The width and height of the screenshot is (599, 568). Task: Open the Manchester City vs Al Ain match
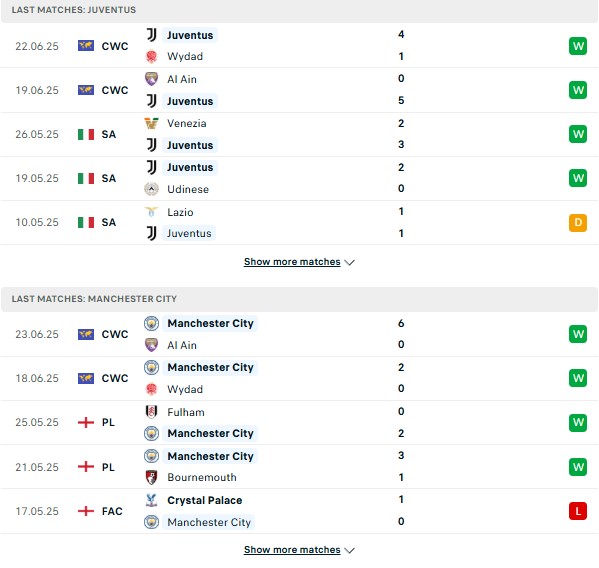click(300, 334)
